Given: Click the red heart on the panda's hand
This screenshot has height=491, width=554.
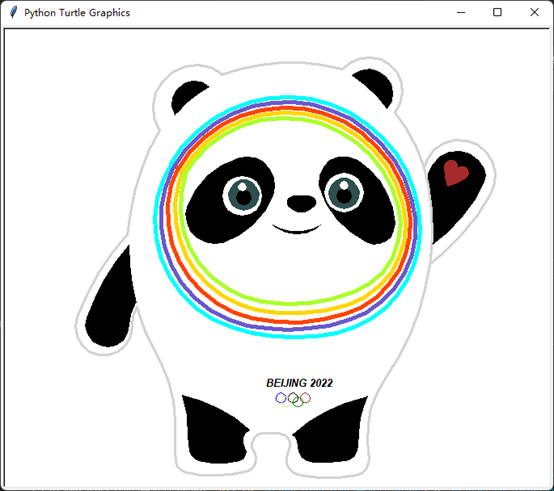Looking at the screenshot, I should coord(455,172).
